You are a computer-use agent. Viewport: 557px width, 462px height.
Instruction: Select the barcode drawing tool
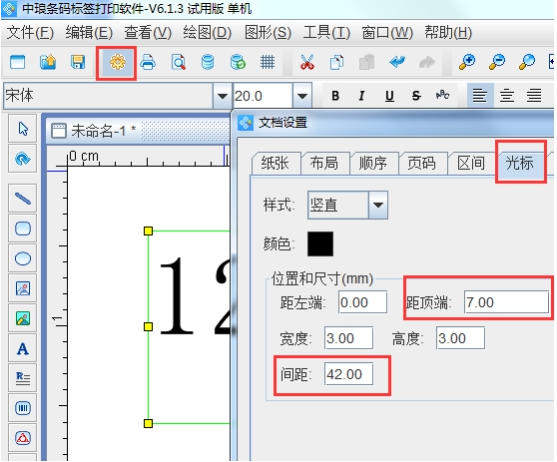[23, 408]
